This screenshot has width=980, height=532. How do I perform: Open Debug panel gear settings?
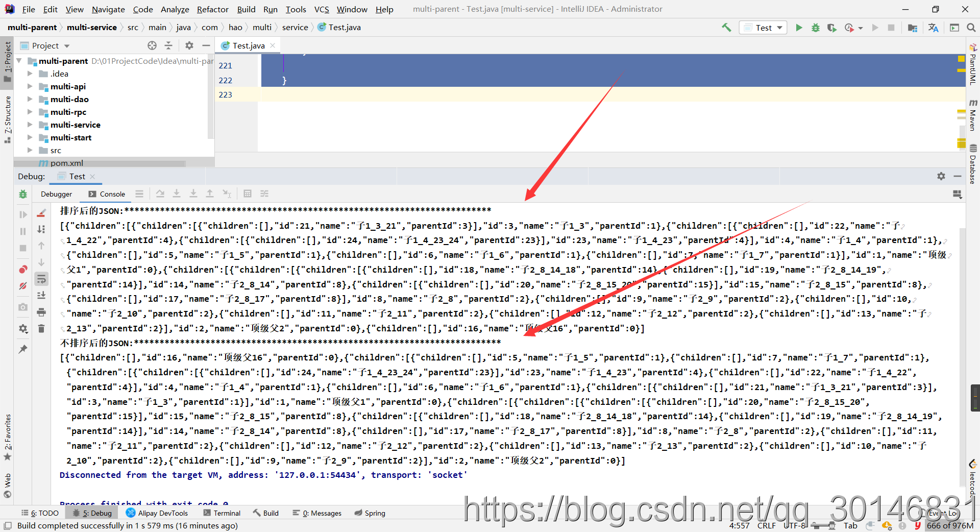click(941, 176)
